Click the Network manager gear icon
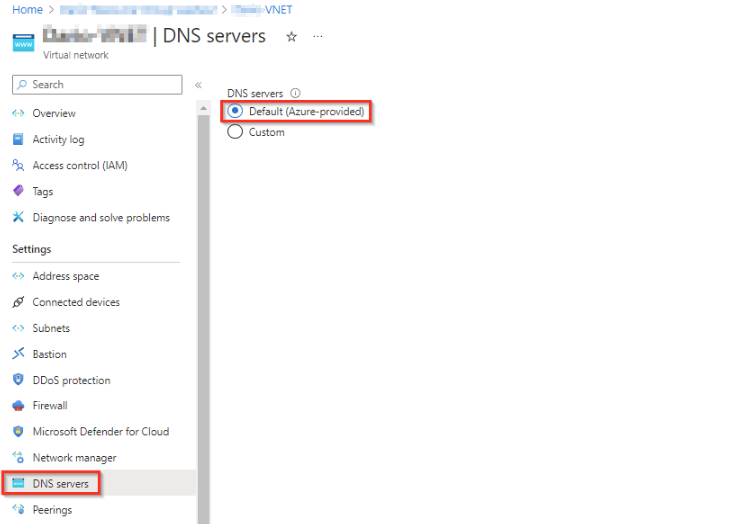 [x=18, y=457]
